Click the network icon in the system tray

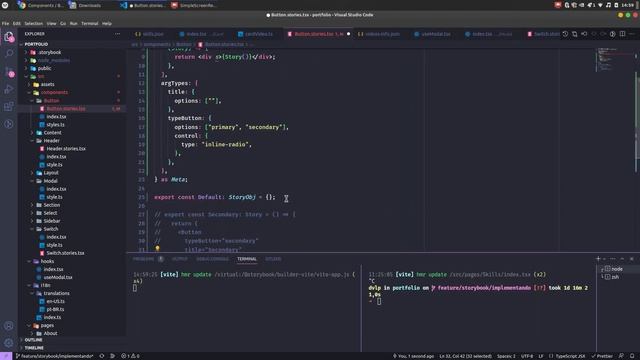tap(600, 5)
